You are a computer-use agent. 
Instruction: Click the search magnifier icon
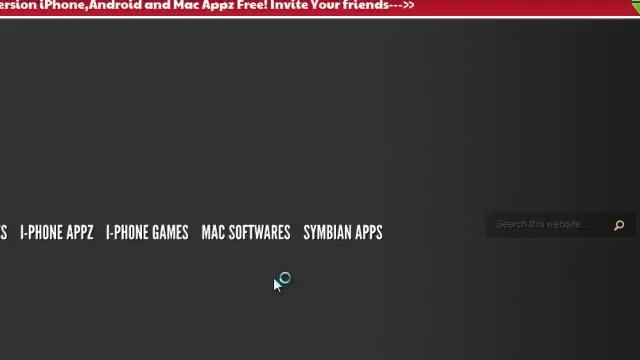[619, 225]
